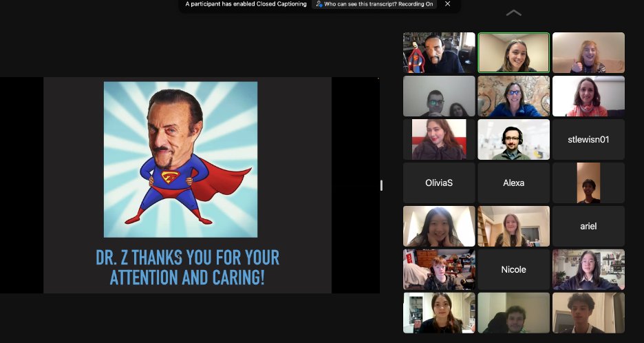
Task: Click the Dr. Z superhero cartoon on the slide
Action: click(x=180, y=160)
